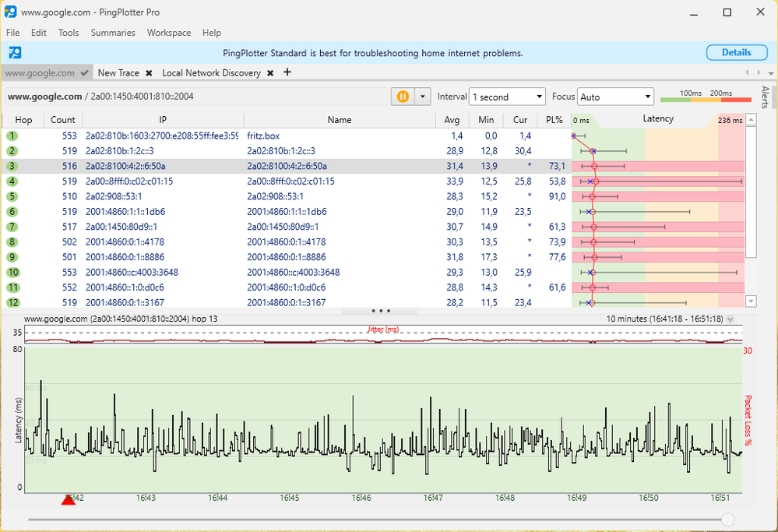Close the New Trace tab
The height and width of the screenshot is (532, 778).
pos(149,73)
